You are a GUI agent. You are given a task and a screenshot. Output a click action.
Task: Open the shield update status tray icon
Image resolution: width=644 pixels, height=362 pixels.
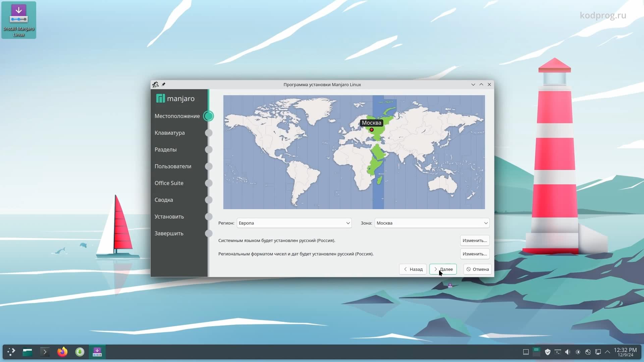pos(548,352)
